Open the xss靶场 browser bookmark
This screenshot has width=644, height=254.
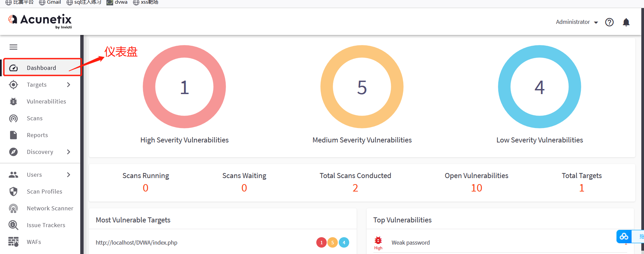146,2
